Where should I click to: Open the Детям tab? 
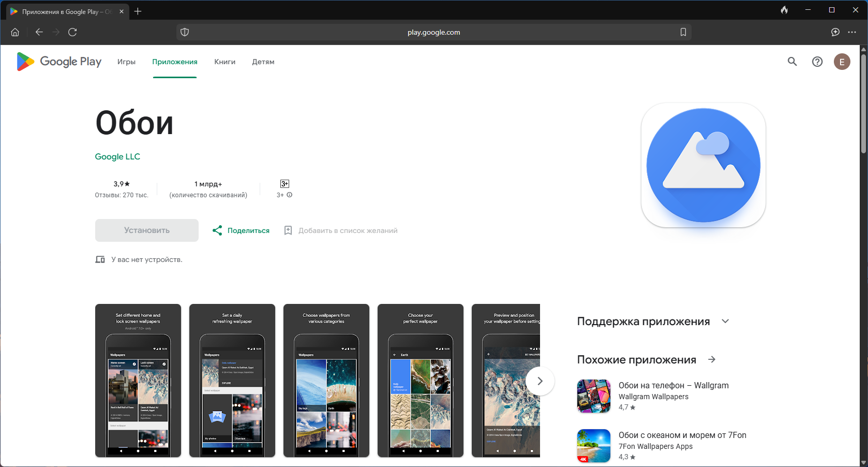pos(263,62)
